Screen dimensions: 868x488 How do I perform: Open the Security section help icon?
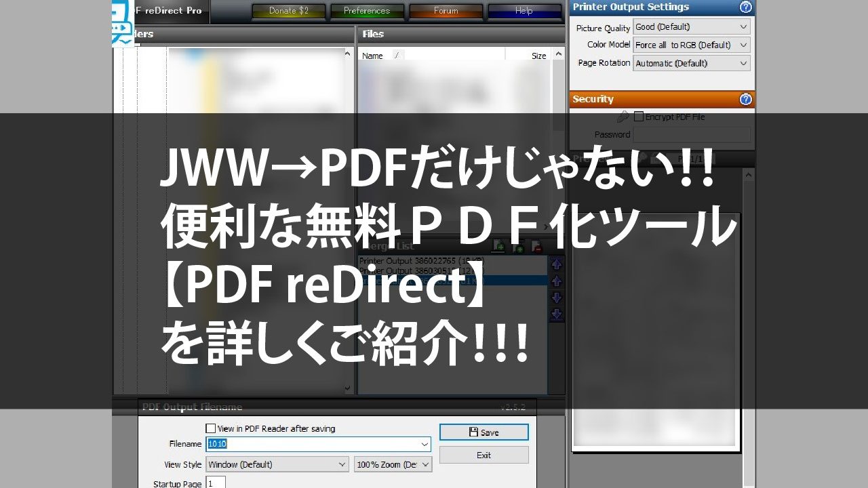click(x=746, y=100)
